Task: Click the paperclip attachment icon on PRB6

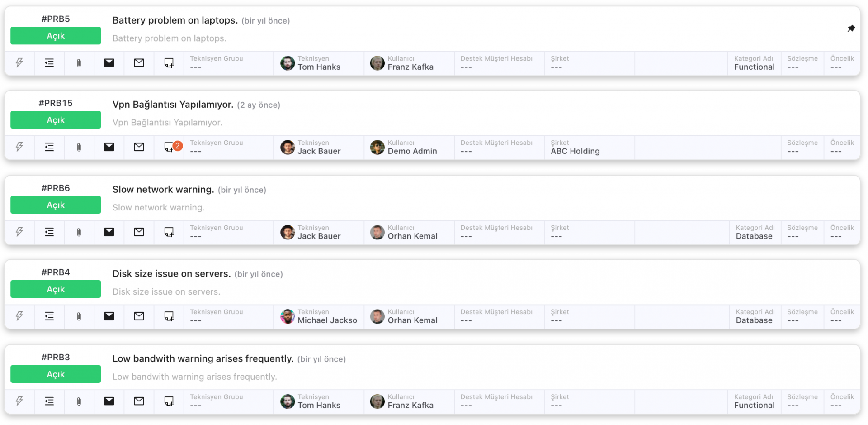Action: click(x=79, y=232)
